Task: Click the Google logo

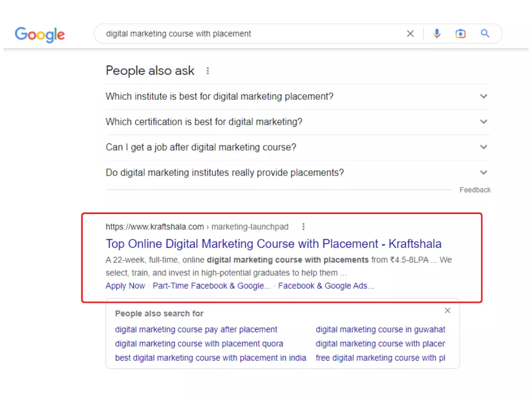Action: click(39, 34)
